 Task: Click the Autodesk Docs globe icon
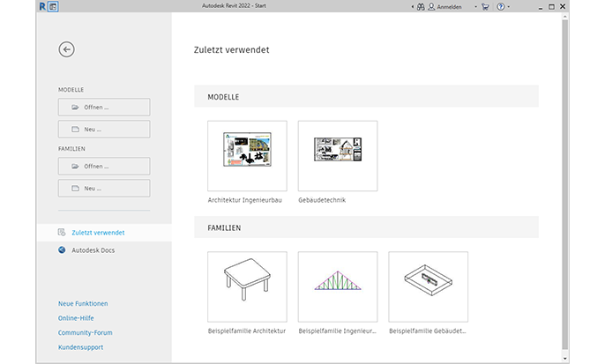[x=62, y=250]
